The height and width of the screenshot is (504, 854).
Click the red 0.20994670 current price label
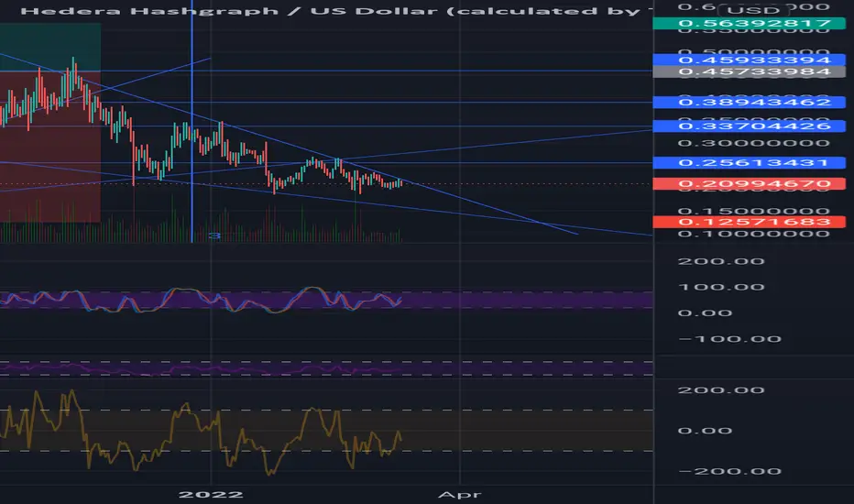(x=749, y=183)
